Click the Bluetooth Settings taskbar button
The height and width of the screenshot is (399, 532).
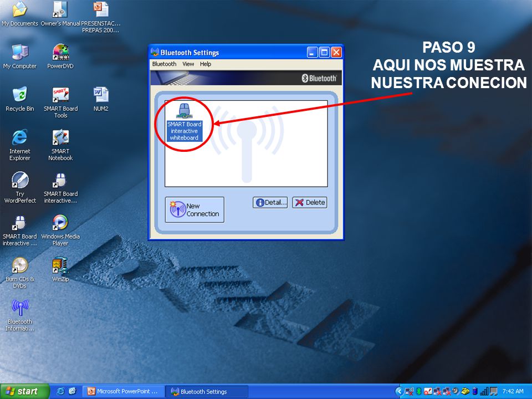coord(207,392)
